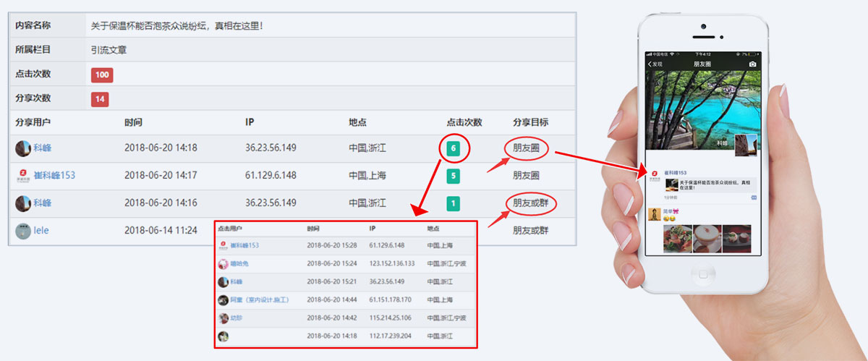Open salad photo in 简单's post

point(677,238)
